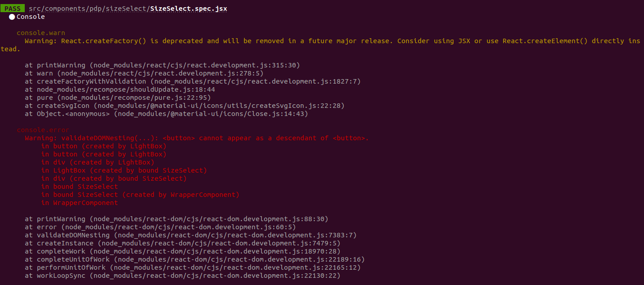
Task: Open the SizeSelect.spec.jsx file path
Action: pyautogui.click(x=128, y=9)
